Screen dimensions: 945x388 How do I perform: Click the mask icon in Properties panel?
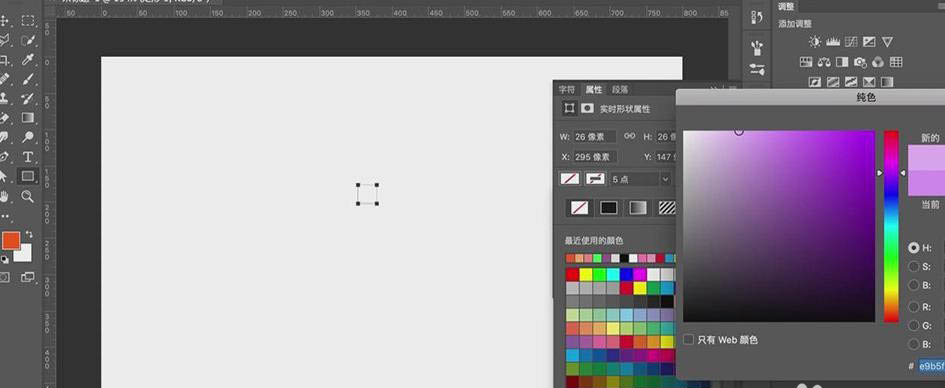point(587,108)
